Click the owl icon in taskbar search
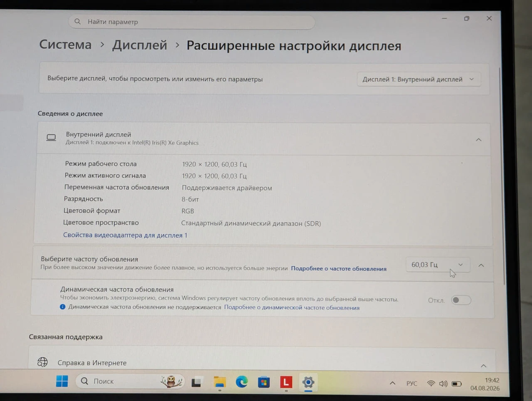Screen dimensions: 532x401 [171, 381]
